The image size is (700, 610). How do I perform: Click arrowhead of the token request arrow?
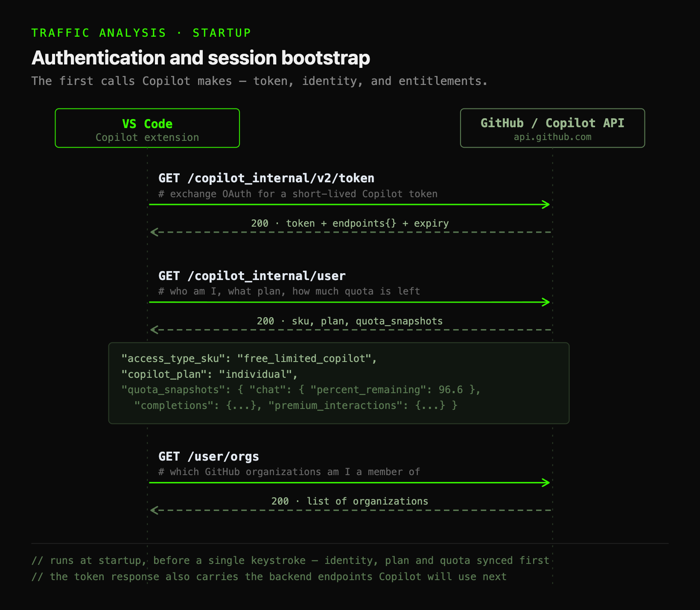pos(546,204)
